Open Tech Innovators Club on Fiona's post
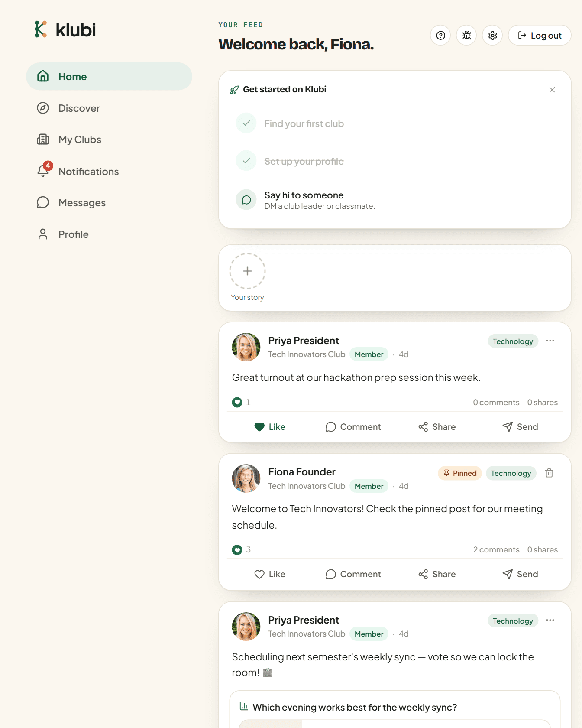This screenshot has width=582, height=728. pyautogui.click(x=307, y=486)
